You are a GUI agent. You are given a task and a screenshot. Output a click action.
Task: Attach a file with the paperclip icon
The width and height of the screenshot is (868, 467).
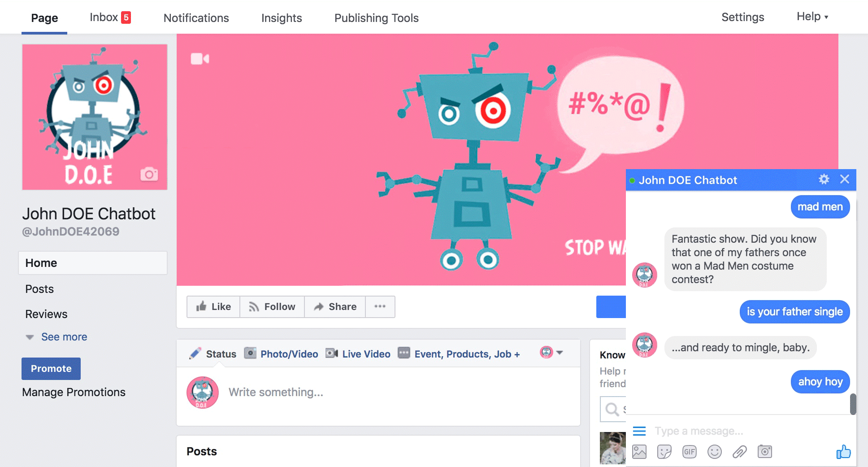[740, 452]
